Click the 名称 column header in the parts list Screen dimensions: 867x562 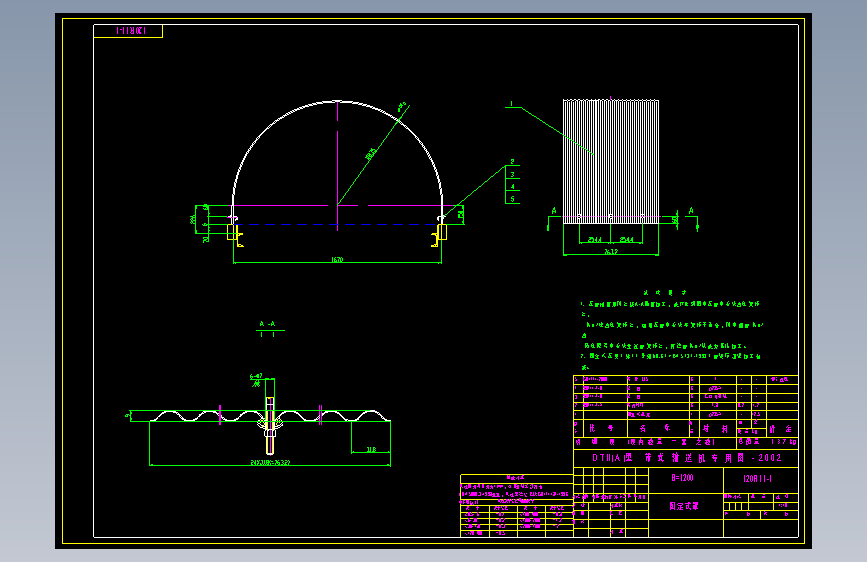(655, 428)
